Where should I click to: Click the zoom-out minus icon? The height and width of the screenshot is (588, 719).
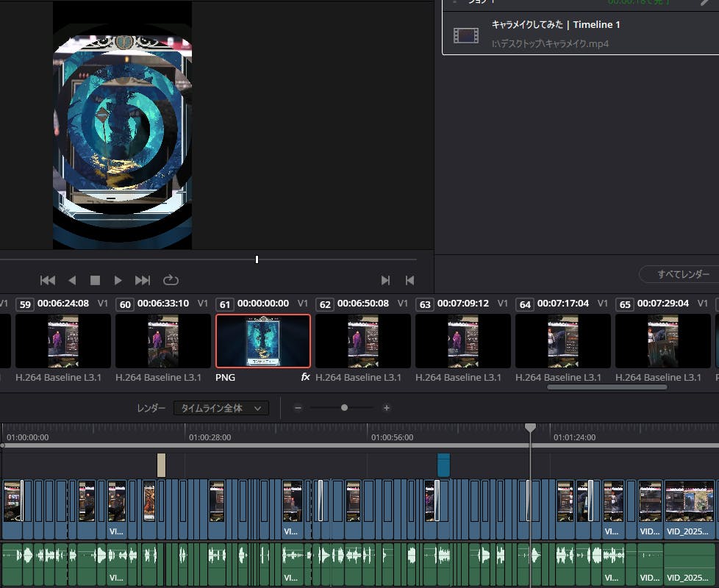pos(298,408)
